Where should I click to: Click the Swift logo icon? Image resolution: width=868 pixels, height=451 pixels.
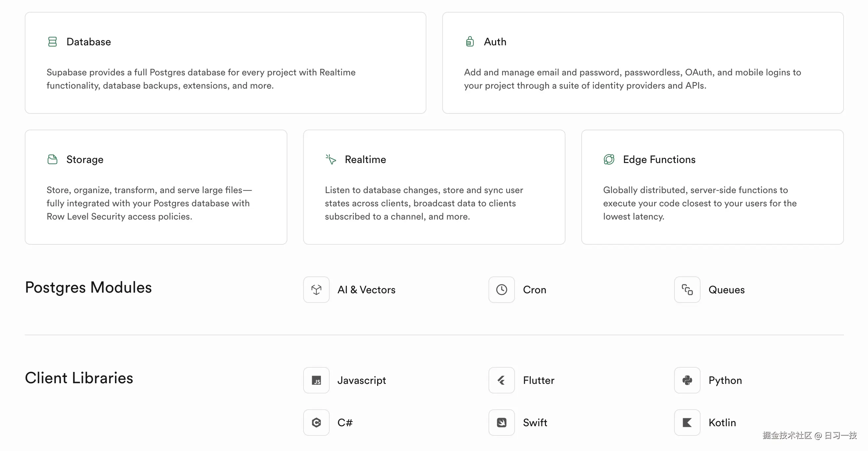tap(501, 423)
